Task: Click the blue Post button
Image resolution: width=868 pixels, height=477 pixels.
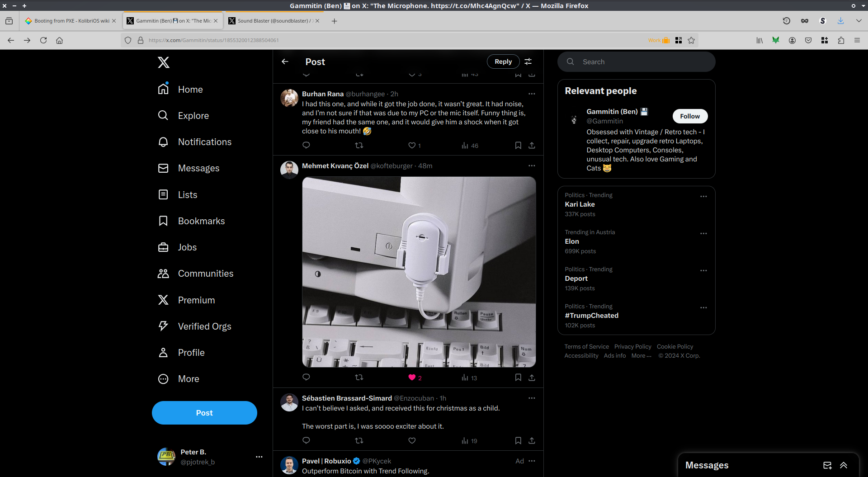Action: [204, 413]
